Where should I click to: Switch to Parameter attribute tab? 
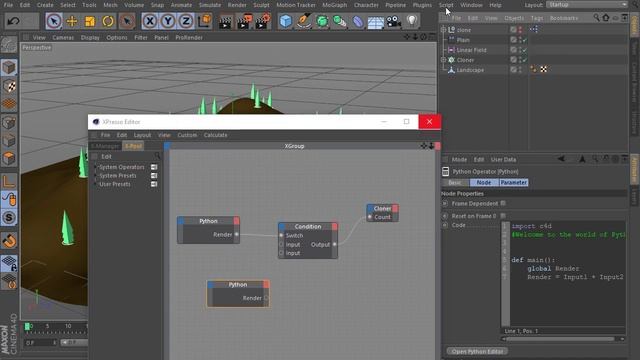click(x=513, y=182)
